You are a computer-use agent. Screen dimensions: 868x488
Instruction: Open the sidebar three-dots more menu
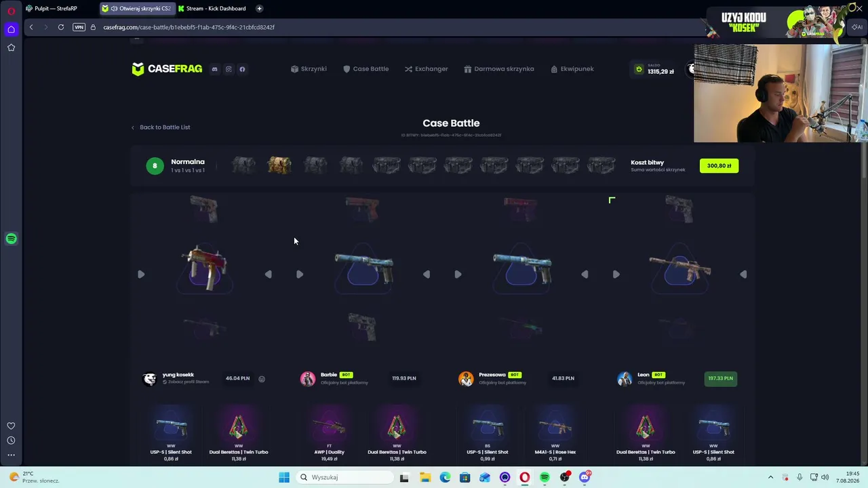coord(11,455)
